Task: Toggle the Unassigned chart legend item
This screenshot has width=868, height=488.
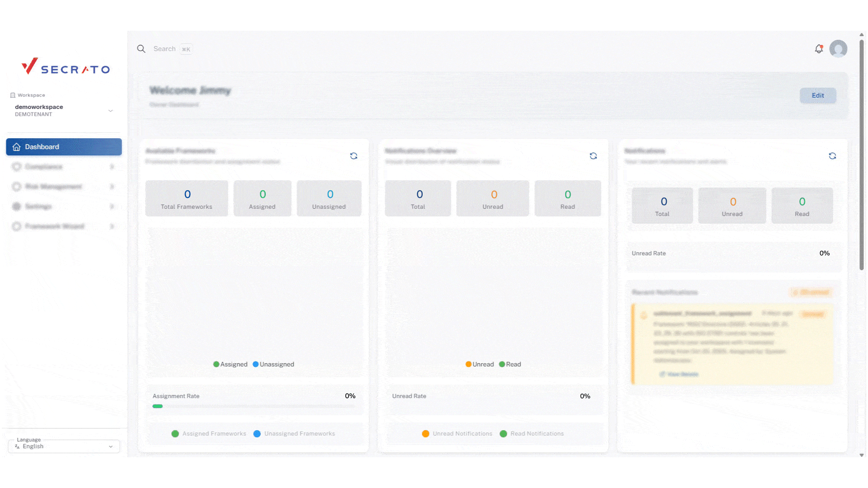Action: 274,364
